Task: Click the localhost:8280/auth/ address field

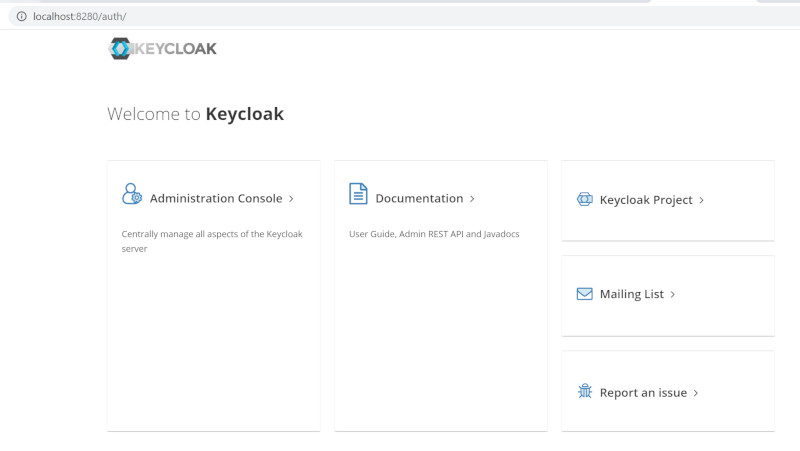Action: [404, 16]
